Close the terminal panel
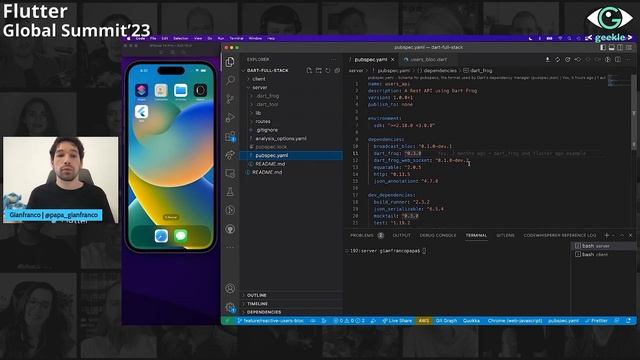Viewport: 640px width, 360px height. click(x=631, y=236)
